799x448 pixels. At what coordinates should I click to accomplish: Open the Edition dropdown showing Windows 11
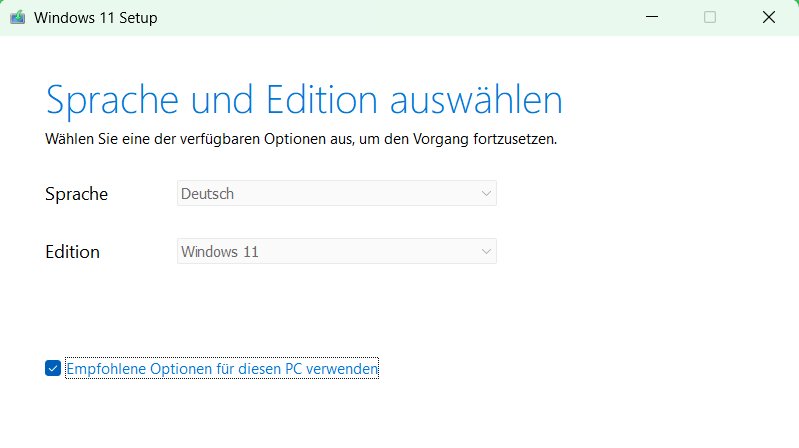tap(337, 251)
